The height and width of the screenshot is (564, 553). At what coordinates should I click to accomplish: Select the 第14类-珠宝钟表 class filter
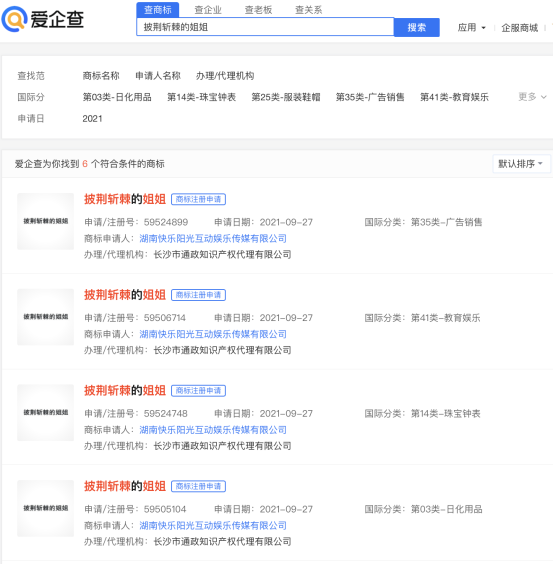[x=201, y=97]
